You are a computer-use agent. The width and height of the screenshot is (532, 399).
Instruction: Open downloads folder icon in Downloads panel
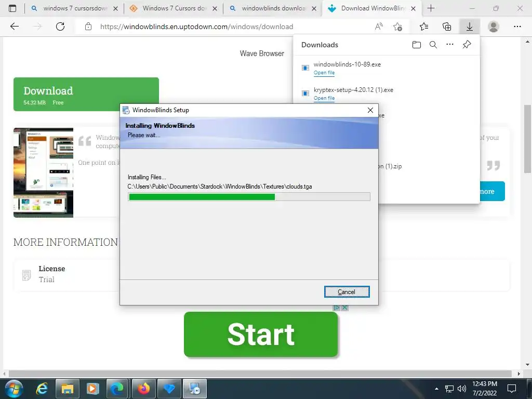(417, 45)
